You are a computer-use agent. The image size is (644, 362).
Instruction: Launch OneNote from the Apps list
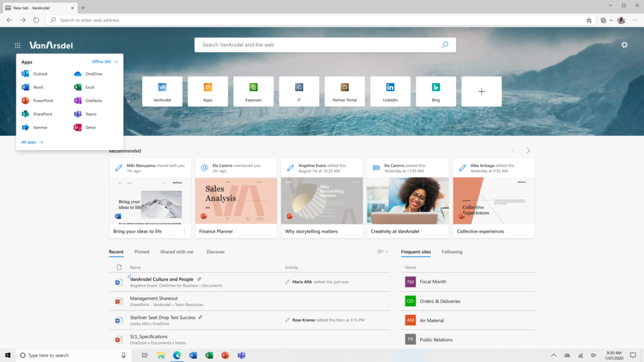[x=88, y=101]
